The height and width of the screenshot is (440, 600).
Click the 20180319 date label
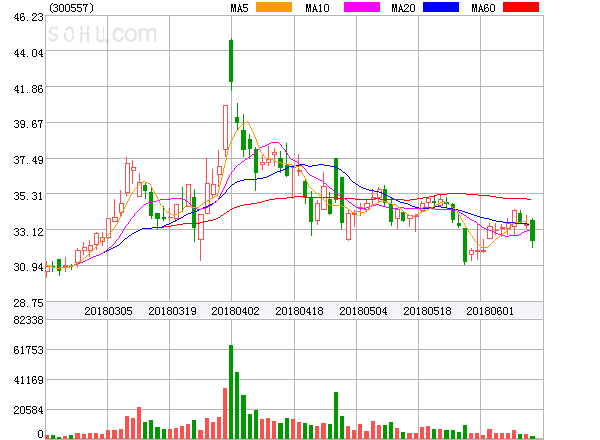tap(172, 311)
